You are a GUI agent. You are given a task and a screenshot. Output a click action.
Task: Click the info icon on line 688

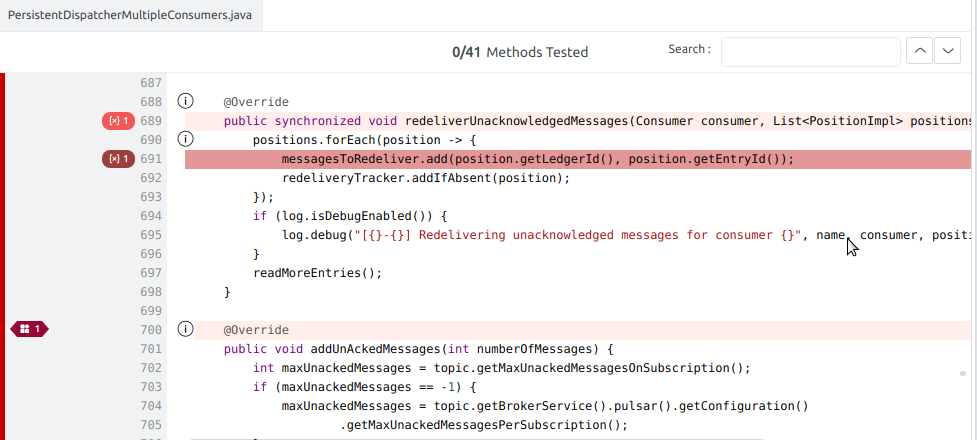click(185, 101)
